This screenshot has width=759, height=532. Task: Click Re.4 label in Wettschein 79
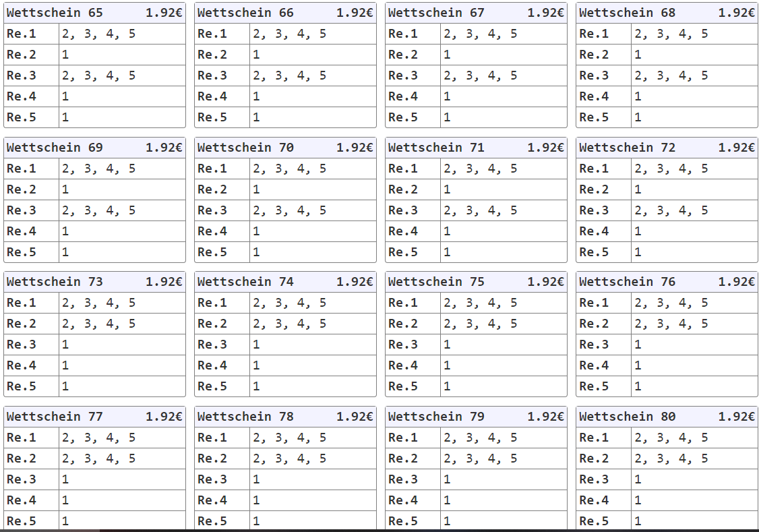point(403,500)
